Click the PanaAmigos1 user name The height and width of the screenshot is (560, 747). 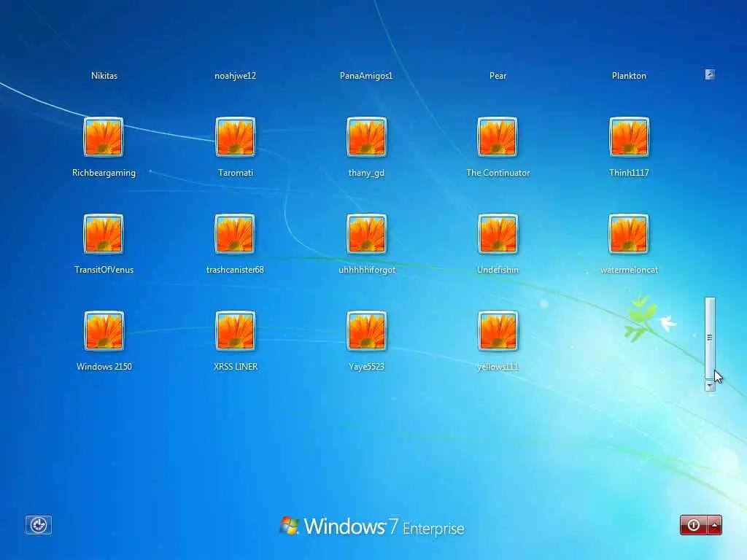pos(366,76)
